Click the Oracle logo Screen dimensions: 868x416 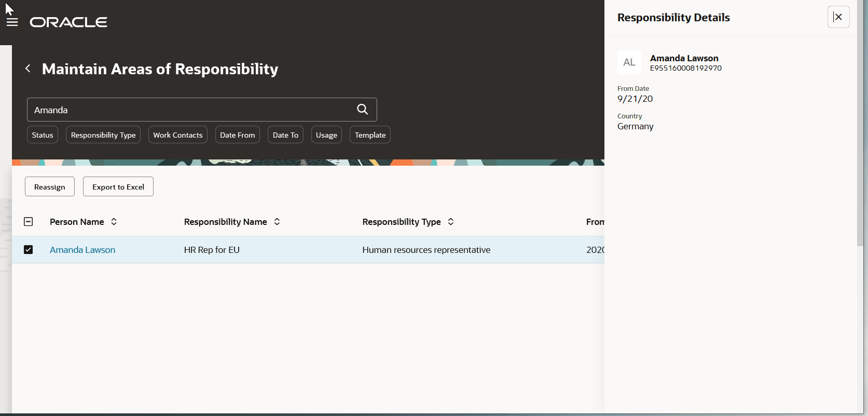pos(68,22)
